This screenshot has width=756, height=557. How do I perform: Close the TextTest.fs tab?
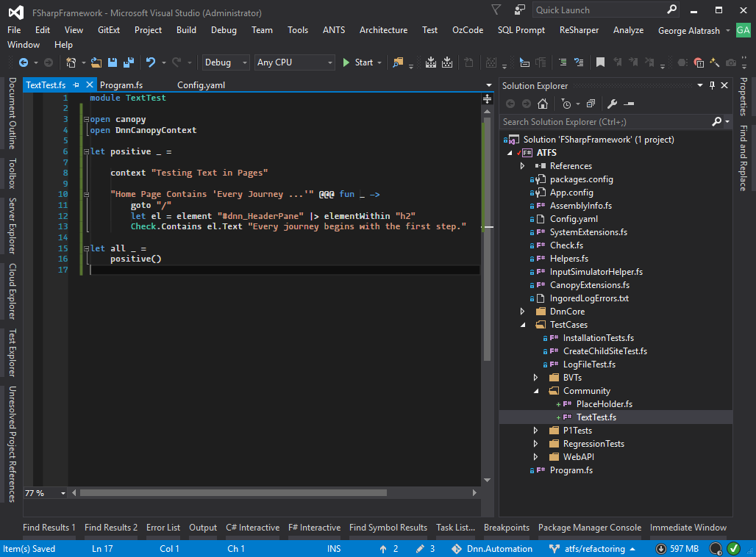(89, 85)
